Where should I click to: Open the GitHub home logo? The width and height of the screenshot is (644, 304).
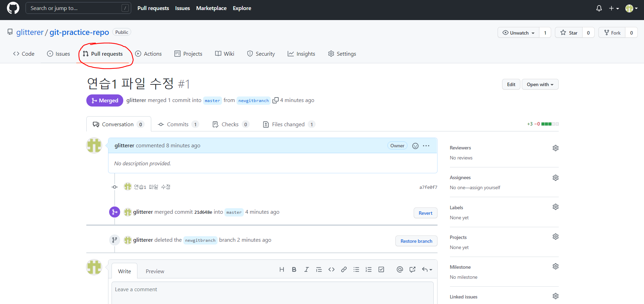[x=13, y=8]
